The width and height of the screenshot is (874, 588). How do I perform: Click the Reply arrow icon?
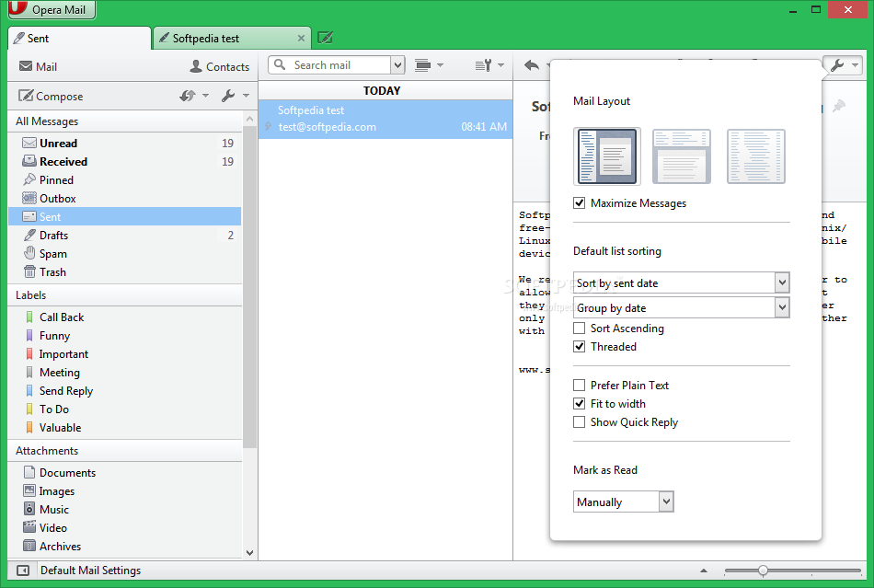532,65
